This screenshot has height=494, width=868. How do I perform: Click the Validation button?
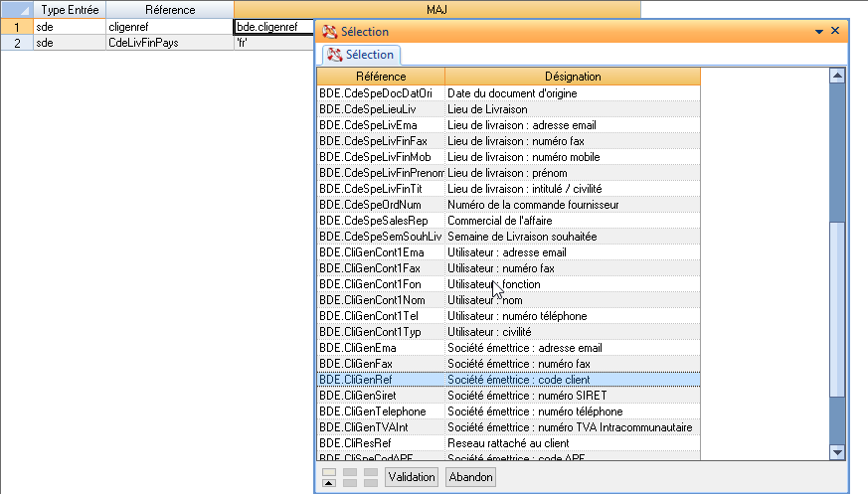pyautogui.click(x=412, y=477)
